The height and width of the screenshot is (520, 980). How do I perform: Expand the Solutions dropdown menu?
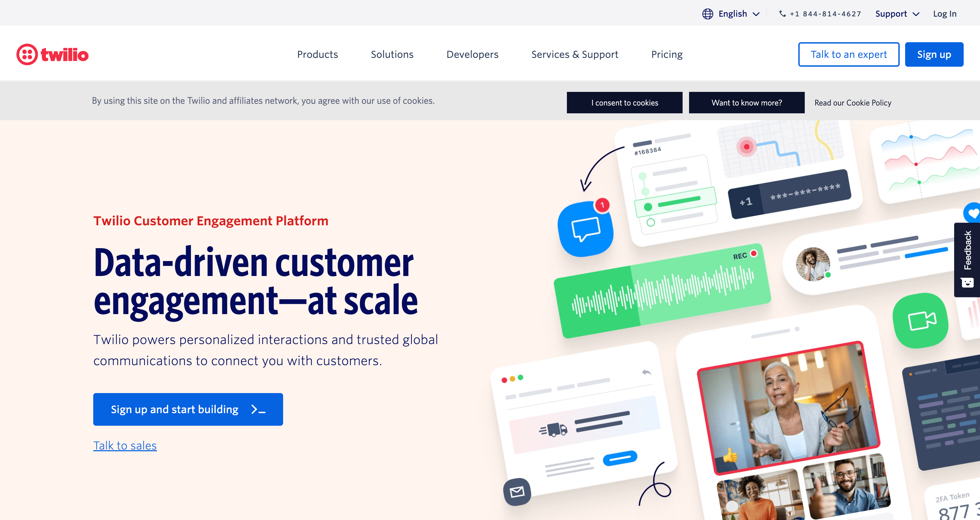(x=392, y=54)
